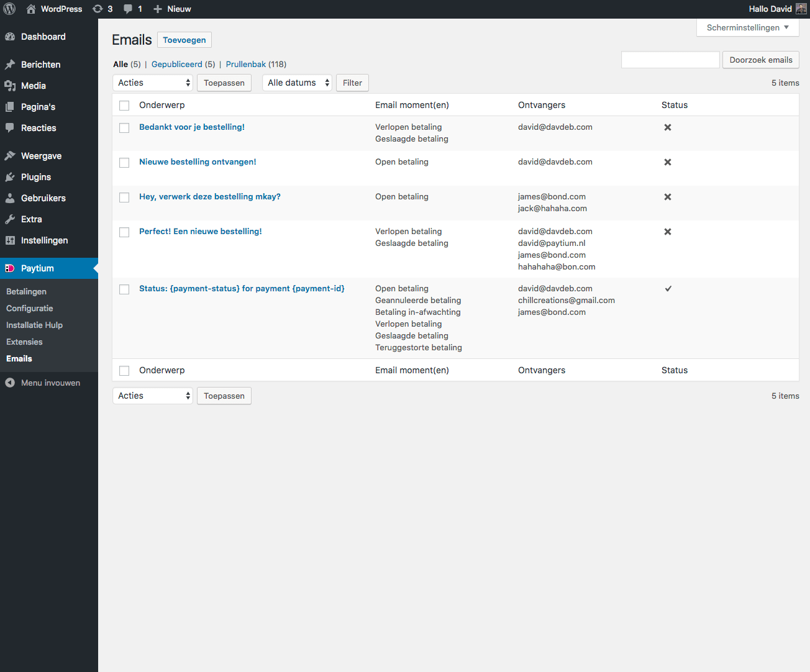Open the updates icon in admin bar
Viewport: 810px width, 672px height.
point(98,9)
